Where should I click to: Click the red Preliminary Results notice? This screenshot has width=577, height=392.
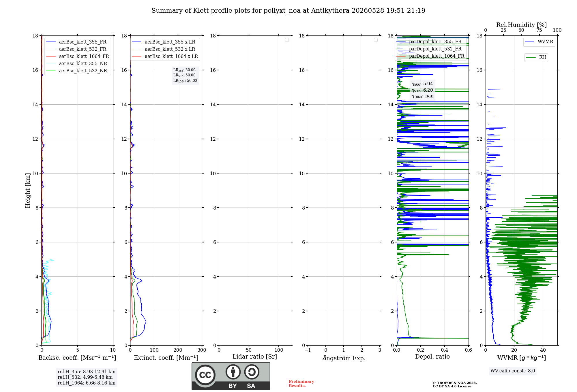click(301, 384)
